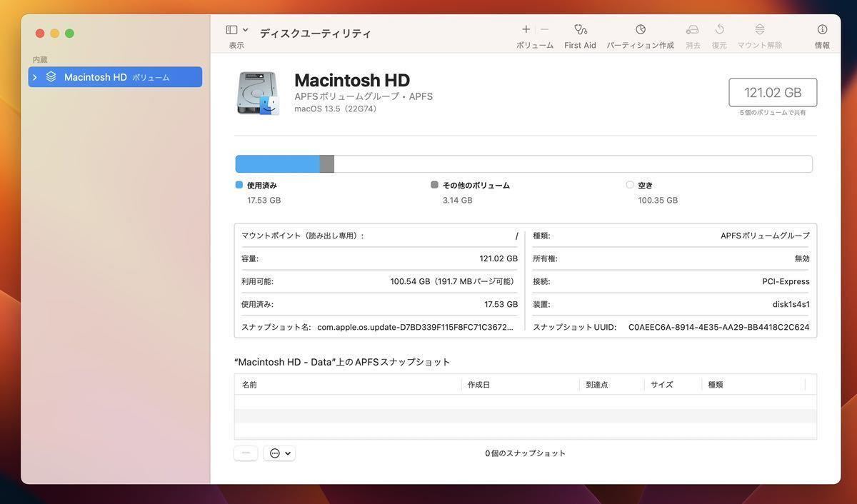Click the gray その他のボリューム legend swatch
857x504 pixels.
click(x=434, y=185)
